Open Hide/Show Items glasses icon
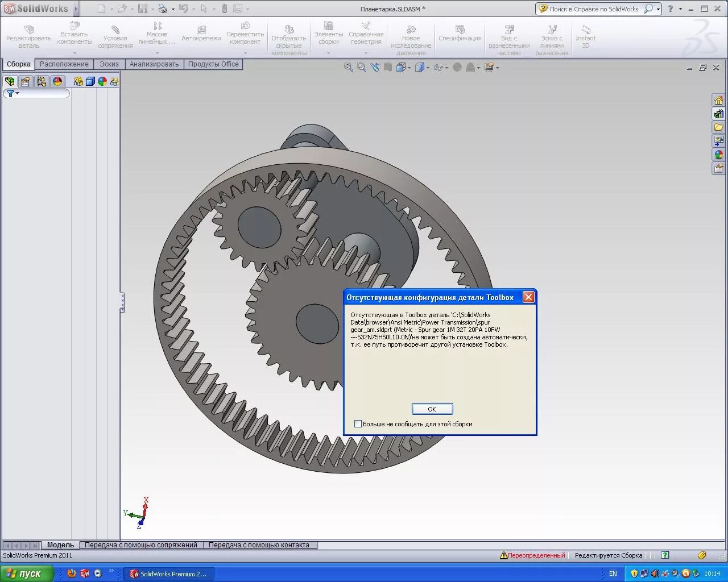728x582 pixels. tap(438, 67)
